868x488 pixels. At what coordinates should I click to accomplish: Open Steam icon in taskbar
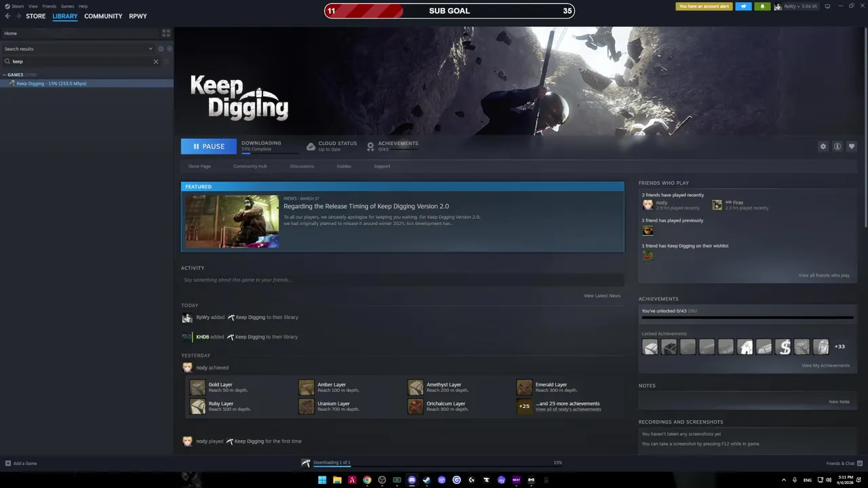coord(427,480)
